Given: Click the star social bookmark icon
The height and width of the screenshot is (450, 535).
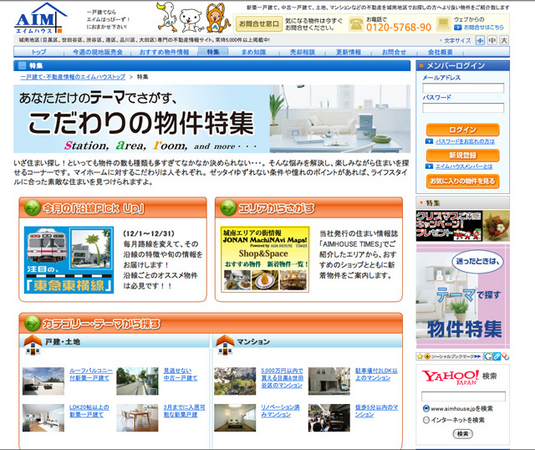Looking at the screenshot, I should [420, 357].
